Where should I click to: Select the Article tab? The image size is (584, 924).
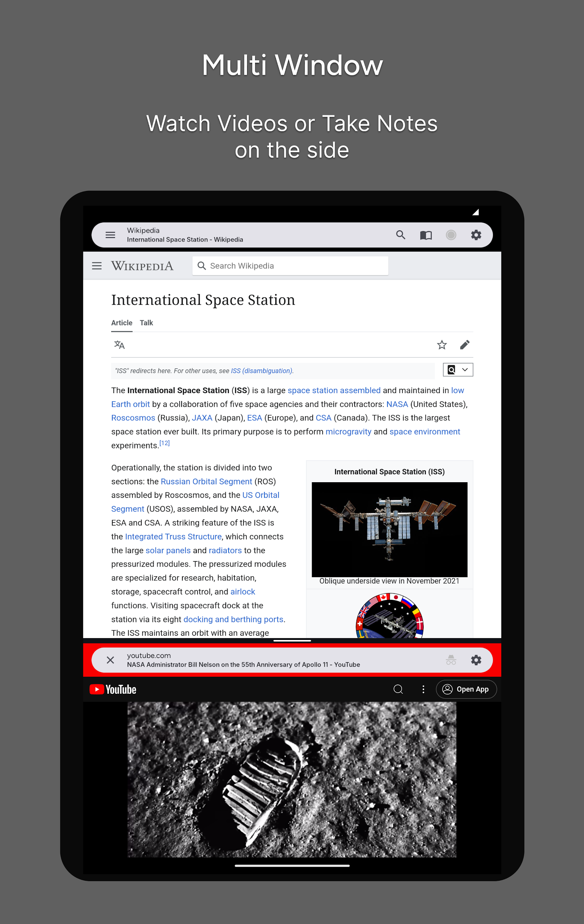(122, 323)
